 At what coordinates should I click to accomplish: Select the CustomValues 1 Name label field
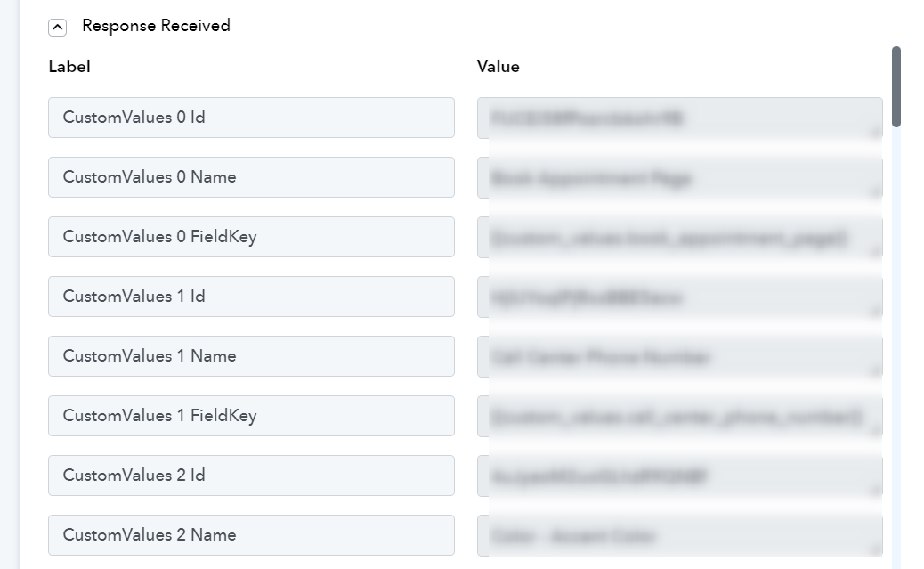(251, 356)
